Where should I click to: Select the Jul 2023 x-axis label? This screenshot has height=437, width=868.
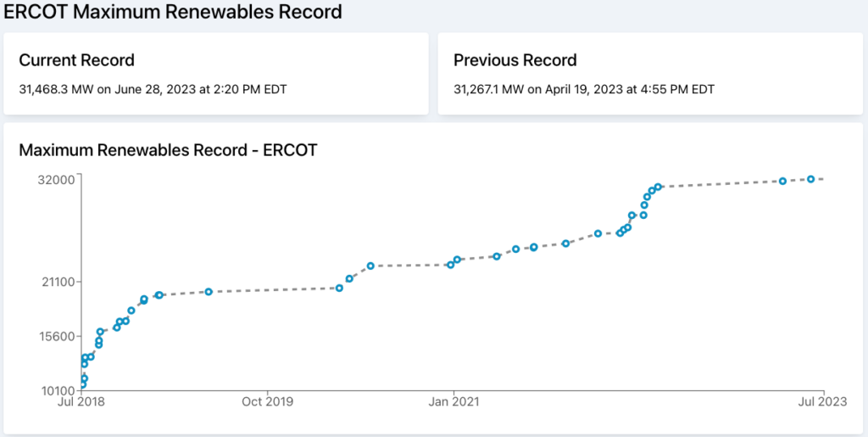coord(822,401)
